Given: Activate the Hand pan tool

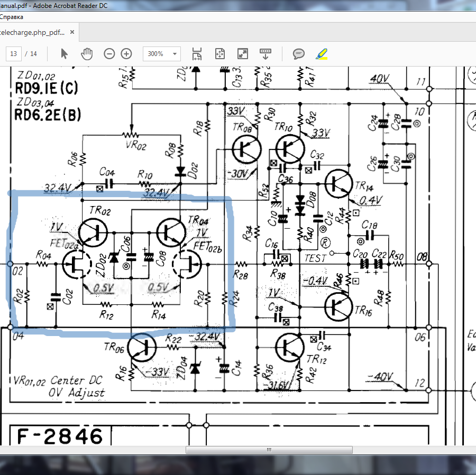Looking at the screenshot, I should [x=87, y=54].
